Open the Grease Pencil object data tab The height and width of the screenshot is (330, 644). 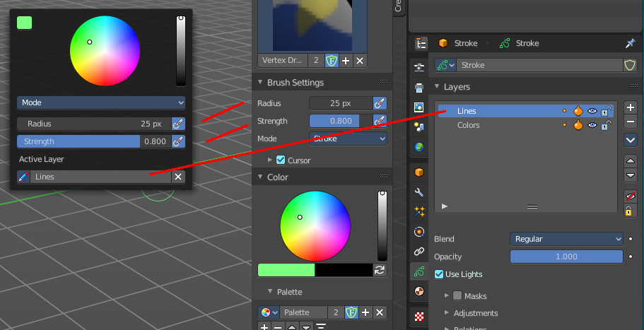(x=419, y=271)
